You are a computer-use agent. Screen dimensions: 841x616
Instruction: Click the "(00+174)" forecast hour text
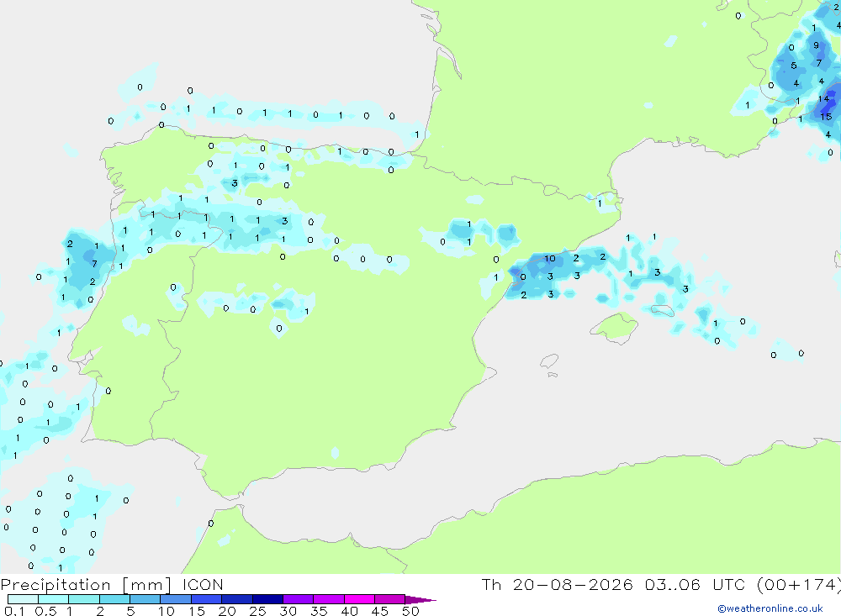(x=799, y=584)
